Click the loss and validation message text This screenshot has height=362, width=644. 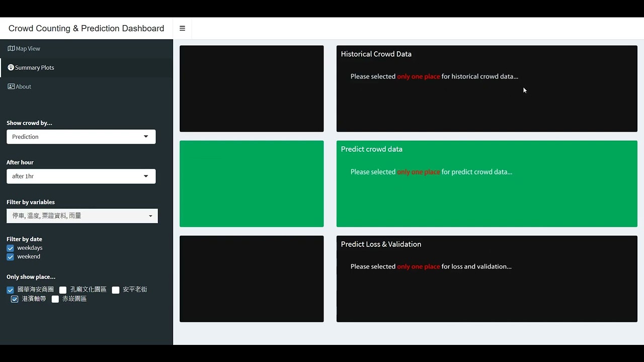pyautogui.click(x=431, y=267)
